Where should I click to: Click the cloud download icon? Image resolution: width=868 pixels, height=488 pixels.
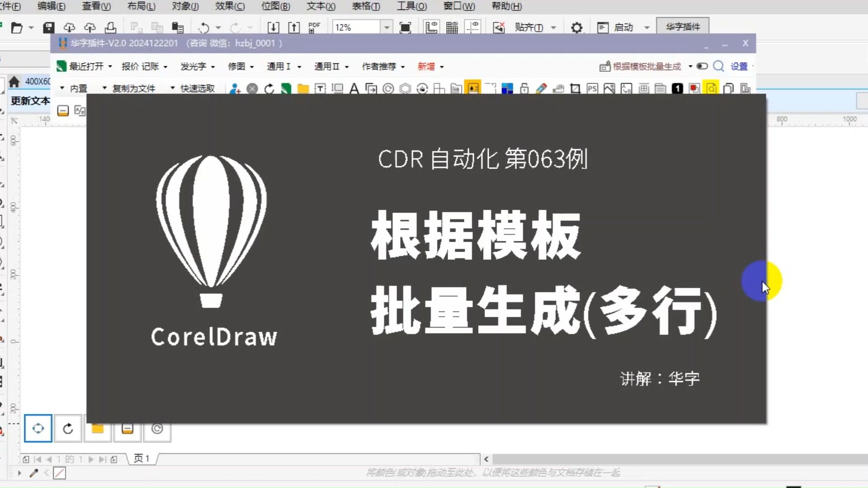click(x=69, y=28)
